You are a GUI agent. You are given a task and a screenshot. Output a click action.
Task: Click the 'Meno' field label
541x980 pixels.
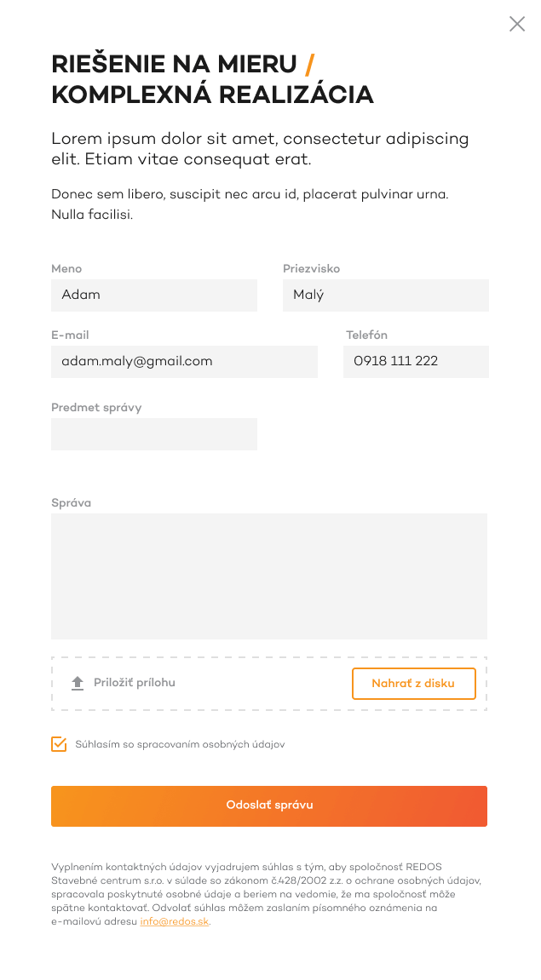(66, 269)
